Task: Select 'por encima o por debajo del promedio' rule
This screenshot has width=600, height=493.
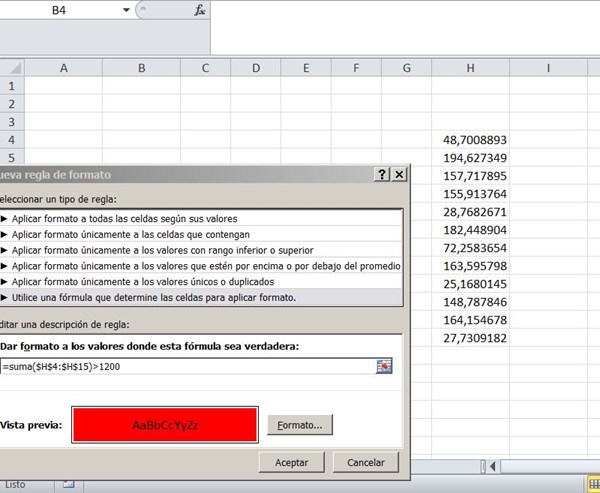Action: click(x=201, y=266)
